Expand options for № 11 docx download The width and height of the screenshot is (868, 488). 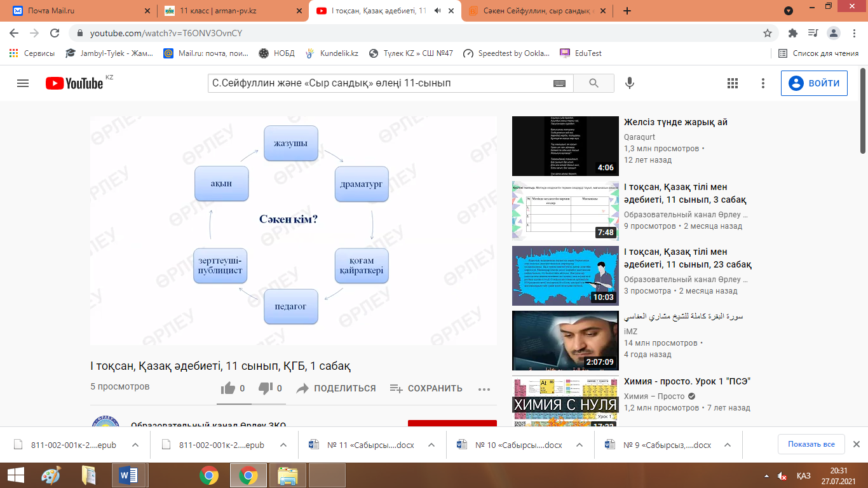[x=431, y=445]
